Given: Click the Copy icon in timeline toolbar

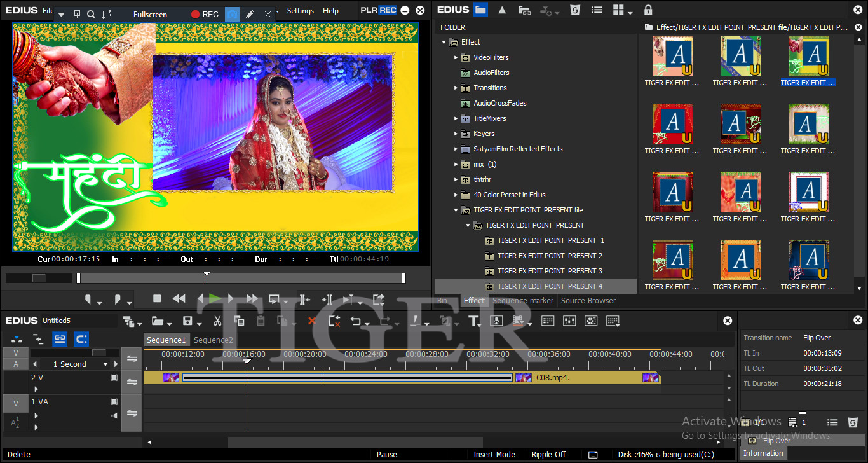Looking at the screenshot, I should click(238, 321).
